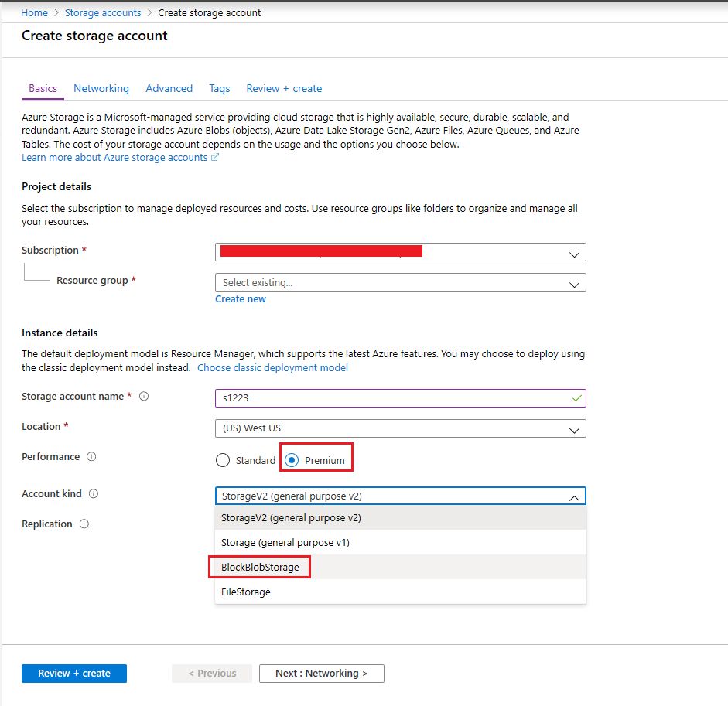Screen dimensions: 728x706
Task: Switch to the Basics tab
Action: 43,89
